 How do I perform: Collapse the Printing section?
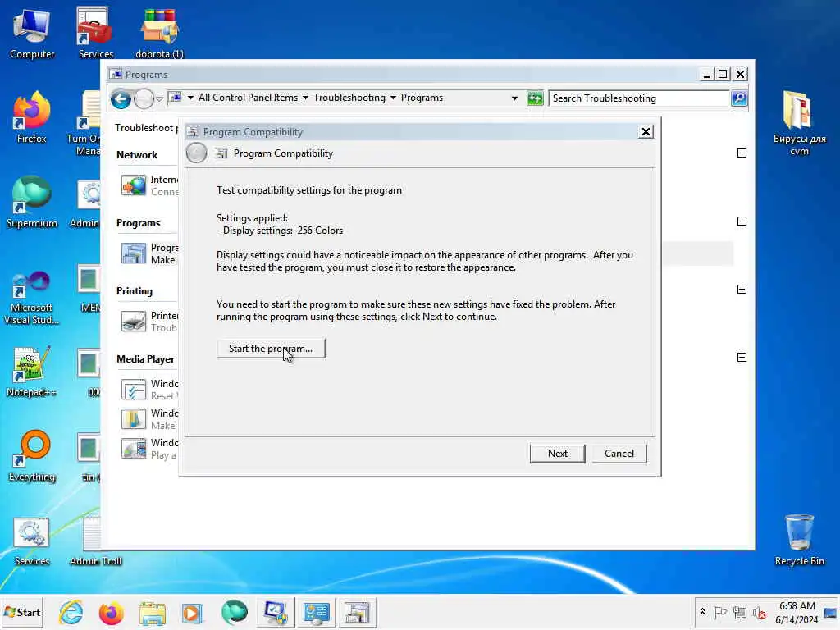coord(742,290)
